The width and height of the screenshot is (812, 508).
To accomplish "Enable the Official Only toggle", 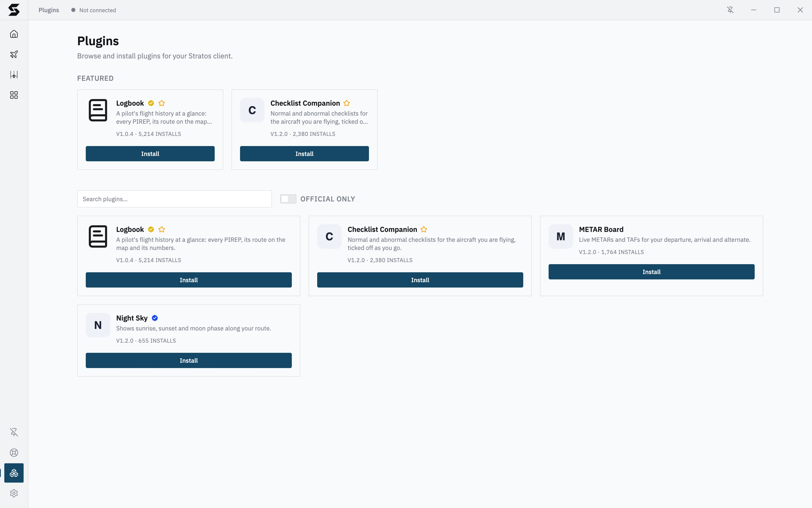I will click(x=288, y=199).
